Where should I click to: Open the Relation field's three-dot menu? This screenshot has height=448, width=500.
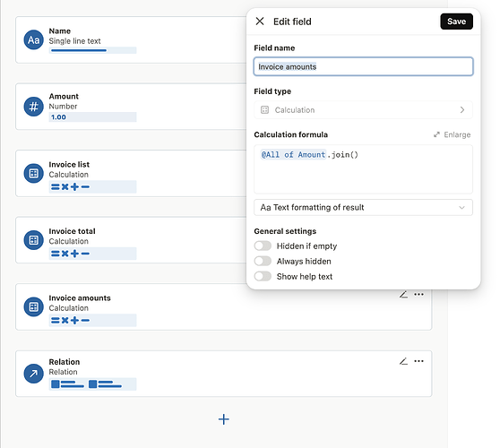coord(418,361)
